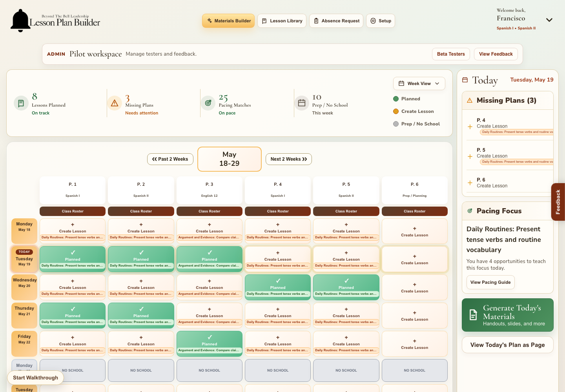
Task: Click plus icon on Wednesday P. 3 cell
Action: pyautogui.click(x=210, y=281)
